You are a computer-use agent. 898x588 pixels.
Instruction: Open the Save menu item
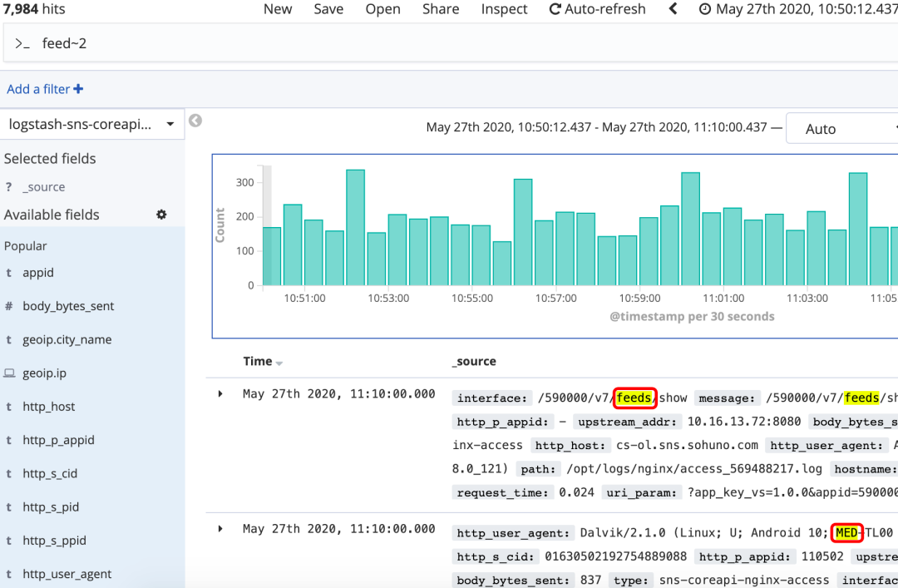click(x=328, y=9)
